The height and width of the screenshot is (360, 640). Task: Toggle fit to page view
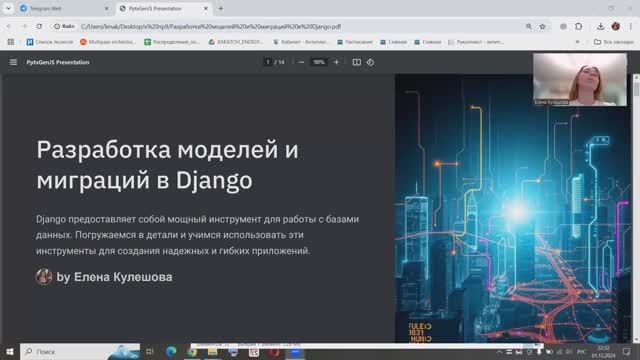[x=356, y=62]
